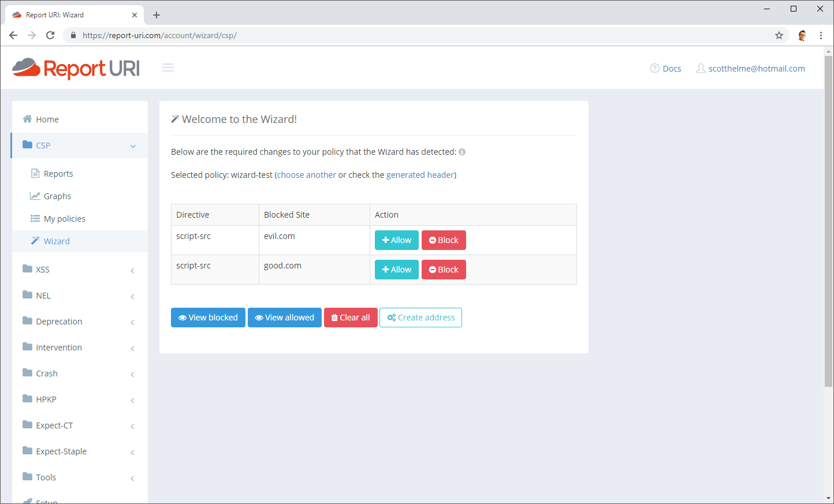This screenshot has height=504, width=834.
Task: Block good.com for script-src
Action: pos(444,270)
